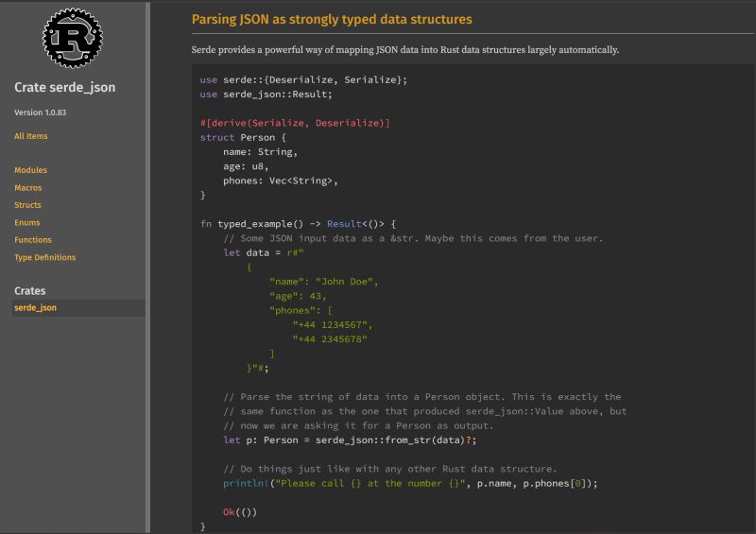Viewport: 756px width, 534px height.
Task: Click the '"name": "John Doe",' JSON line
Action: [323, 282]
